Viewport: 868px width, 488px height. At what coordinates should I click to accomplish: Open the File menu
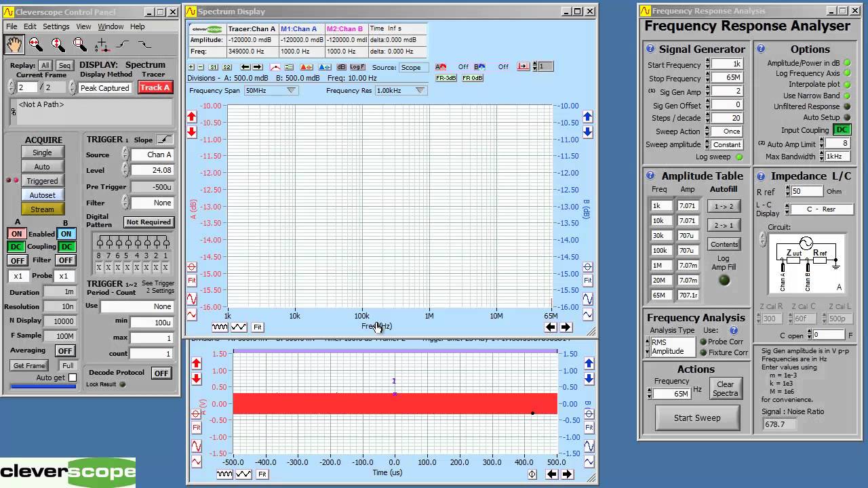pos(12,26)
